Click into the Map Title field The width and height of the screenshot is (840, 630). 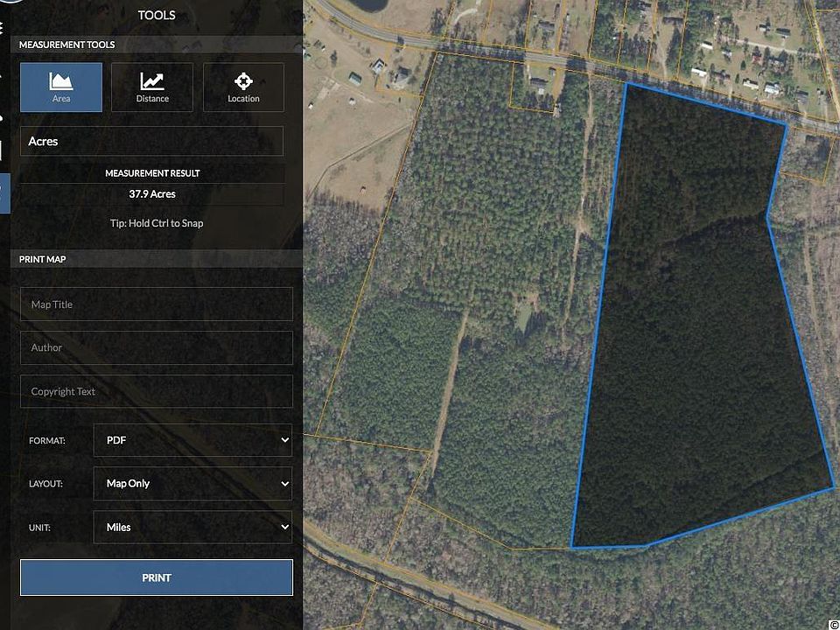(157, 304)
